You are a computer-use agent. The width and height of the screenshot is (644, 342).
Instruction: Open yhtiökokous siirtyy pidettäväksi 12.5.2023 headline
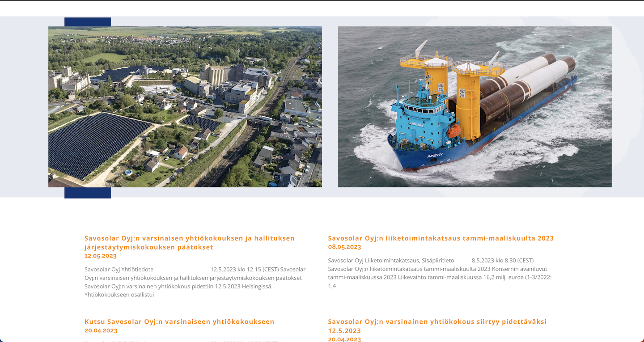(437, 326)
